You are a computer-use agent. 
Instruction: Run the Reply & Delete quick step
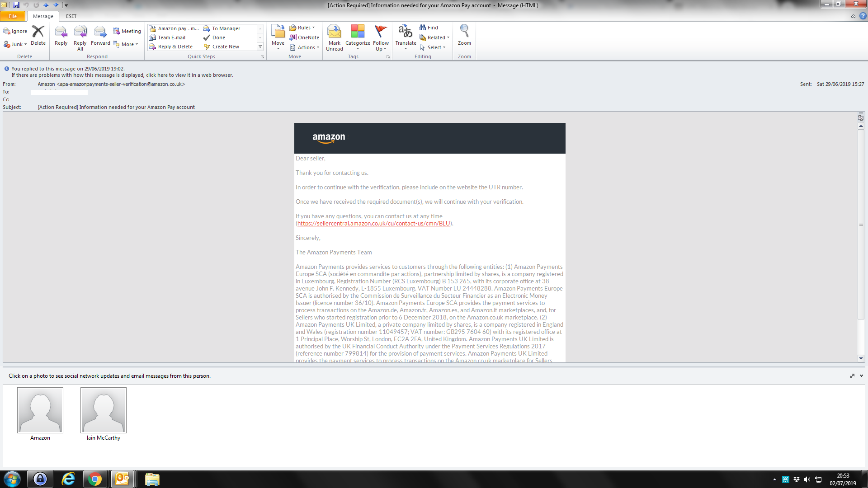(174, 46)
